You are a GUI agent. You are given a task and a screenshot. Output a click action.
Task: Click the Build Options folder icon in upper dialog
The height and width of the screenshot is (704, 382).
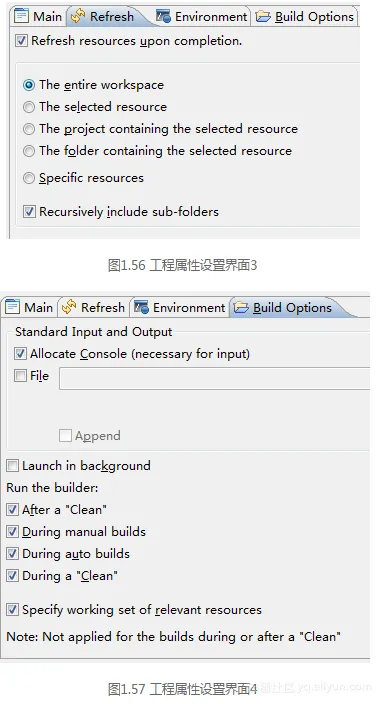263,17
